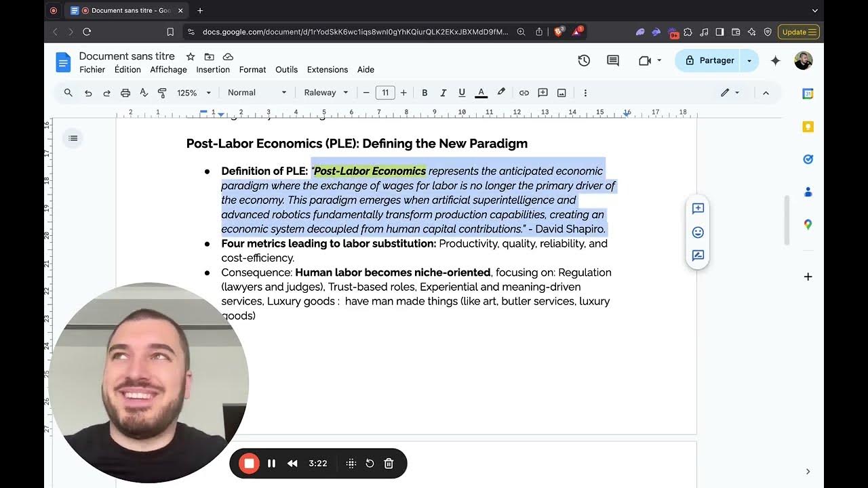Screen dimensions: 868x488
Task: Open the Aide menu
Action: click(x=366, y=69)
